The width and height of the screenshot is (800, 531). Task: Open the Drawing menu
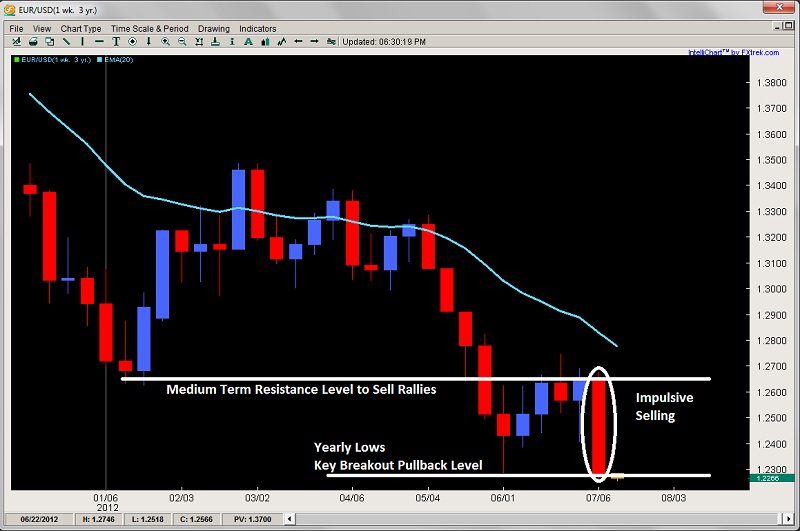click(x=214, y=29)
